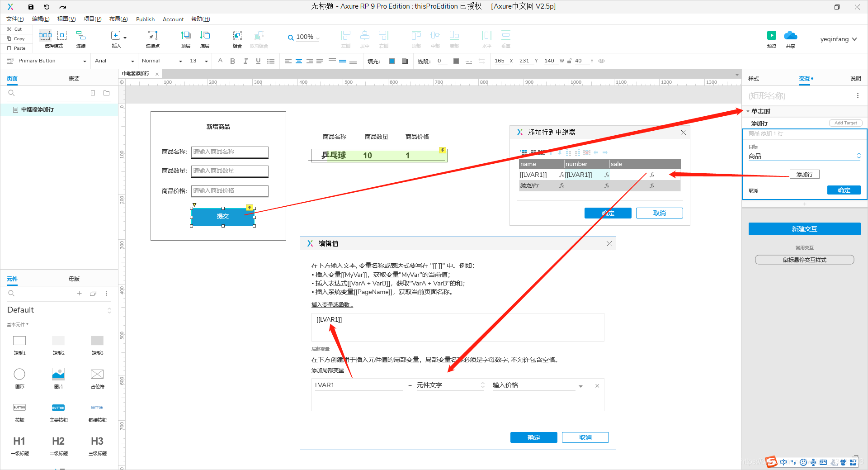
Task: Click the 新建交互 new interaction button
Action: [804, 229]
